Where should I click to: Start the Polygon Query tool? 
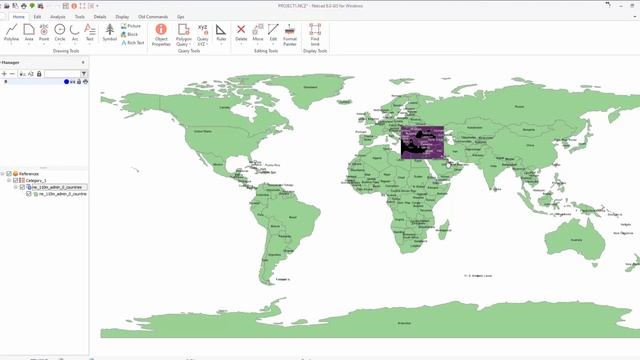184,34
